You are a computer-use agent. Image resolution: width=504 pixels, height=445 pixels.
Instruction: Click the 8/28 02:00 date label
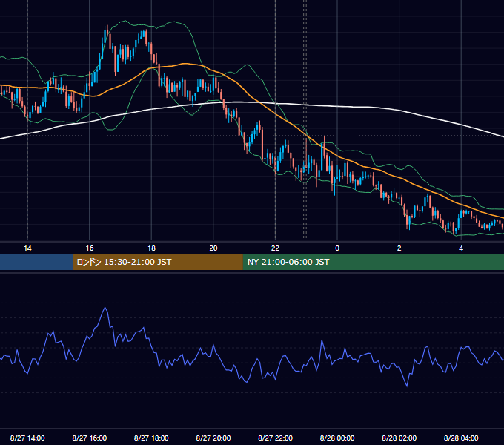(x=399, y=438)
